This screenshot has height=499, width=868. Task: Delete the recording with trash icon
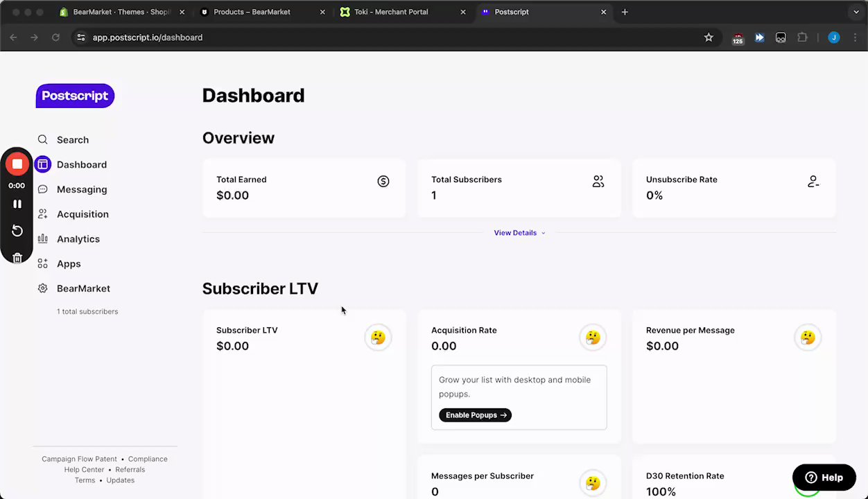17,258
